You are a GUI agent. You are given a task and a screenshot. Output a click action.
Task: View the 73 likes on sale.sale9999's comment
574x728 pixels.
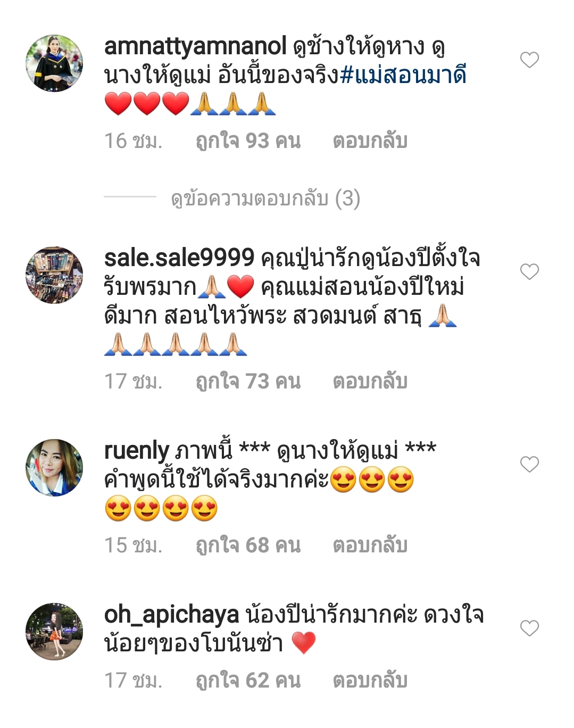point(248,382)
